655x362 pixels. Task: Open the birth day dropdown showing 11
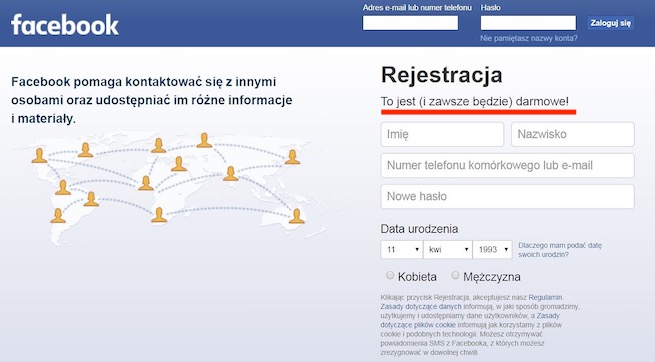pos(401,250)
